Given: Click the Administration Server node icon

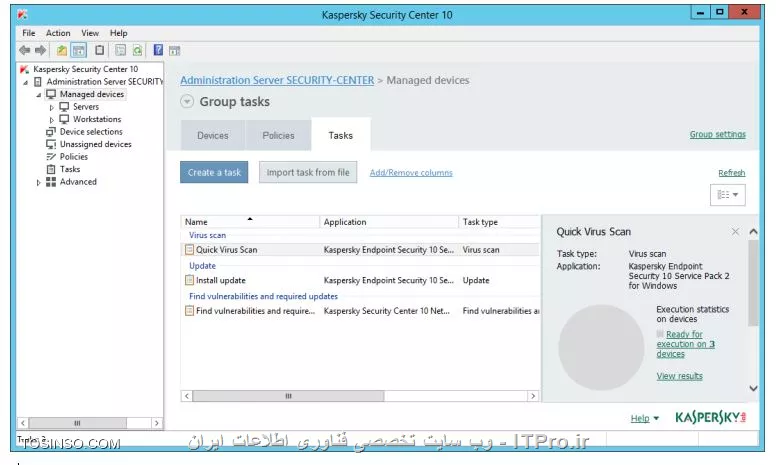Looking at the screenshot, I should pos(38,82).
